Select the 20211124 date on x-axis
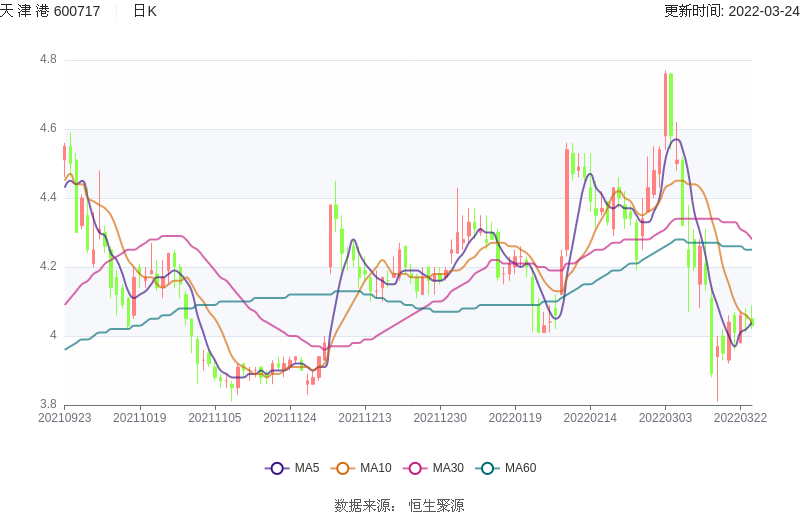Viewport: 800px width, 517px height. tap(290, 419)
